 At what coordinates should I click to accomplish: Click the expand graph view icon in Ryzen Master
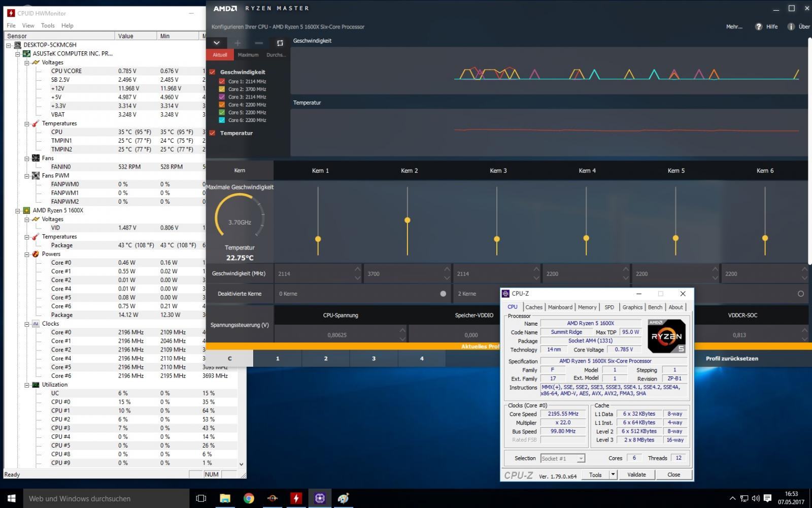(280, 43)
